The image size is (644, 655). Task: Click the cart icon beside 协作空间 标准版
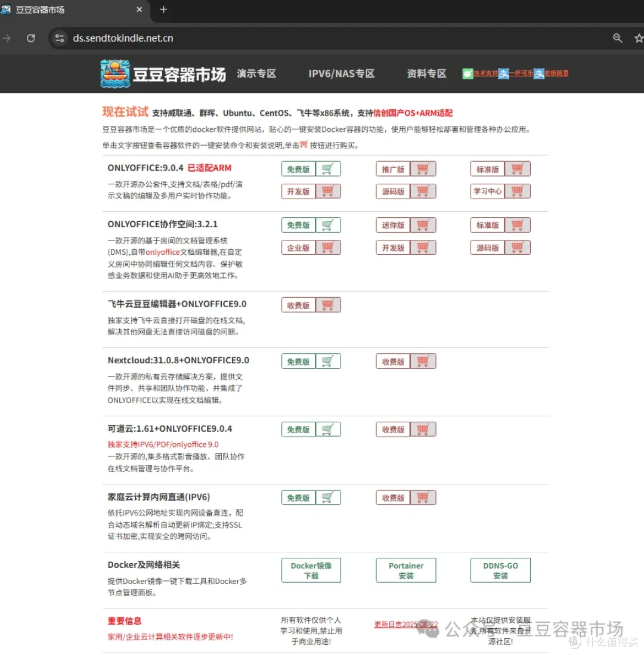pos(518,225)
